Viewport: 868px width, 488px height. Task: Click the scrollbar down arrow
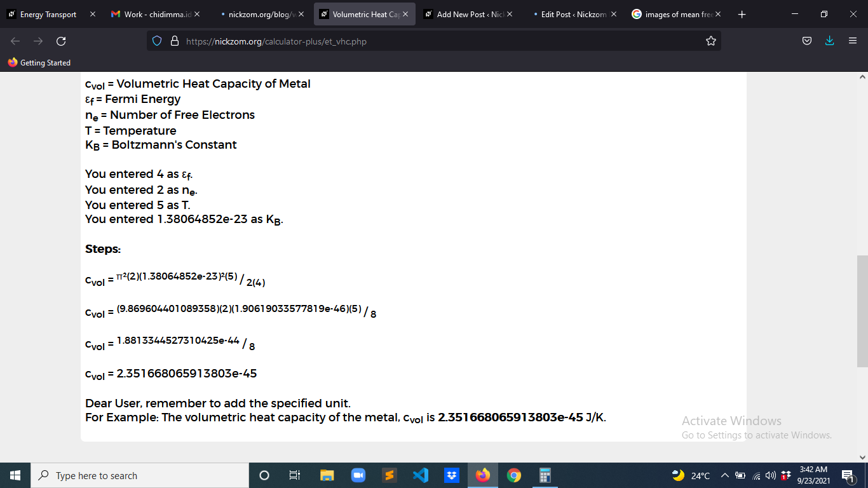point(862,457)
